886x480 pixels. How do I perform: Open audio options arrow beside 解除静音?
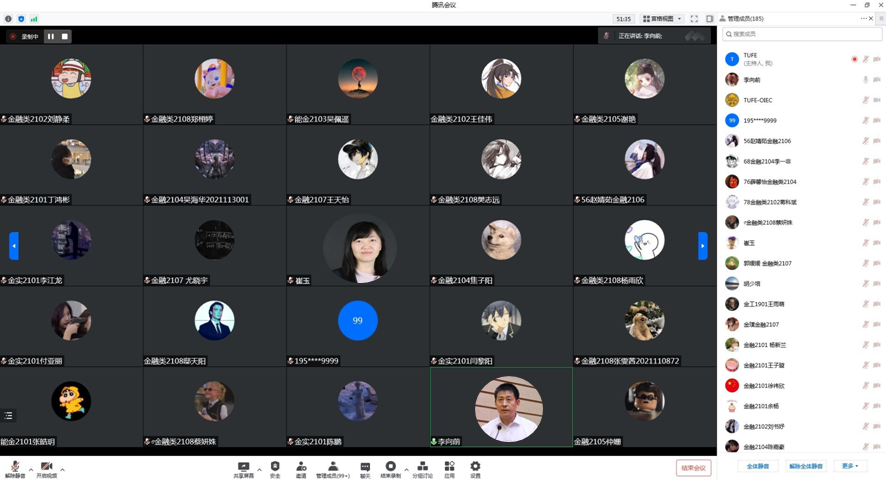31,468
